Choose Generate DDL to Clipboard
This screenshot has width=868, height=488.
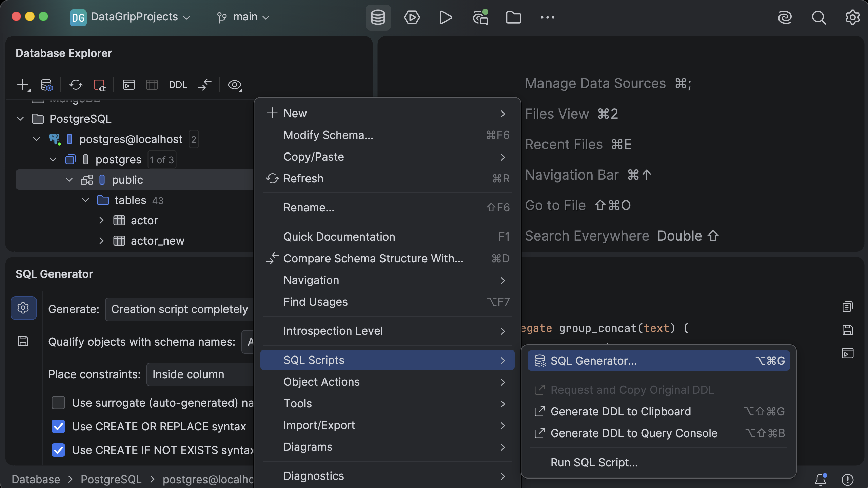pyautogui.click(x=658, y=411)
